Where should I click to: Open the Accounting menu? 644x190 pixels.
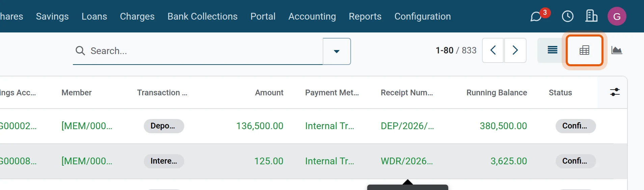point(312,16)
